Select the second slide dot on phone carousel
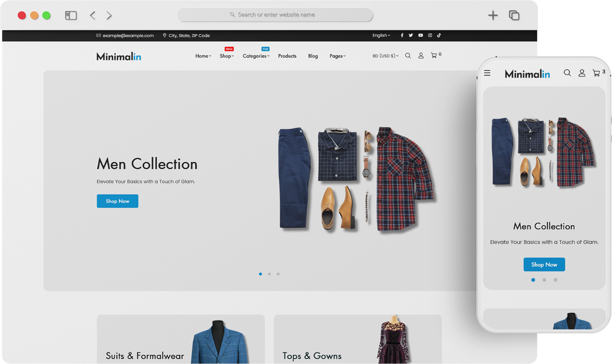612x364 pixels. [x=544, y=280]
